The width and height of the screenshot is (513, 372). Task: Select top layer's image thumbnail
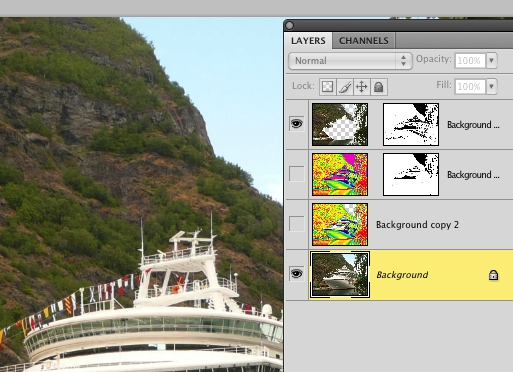point(340,124)
